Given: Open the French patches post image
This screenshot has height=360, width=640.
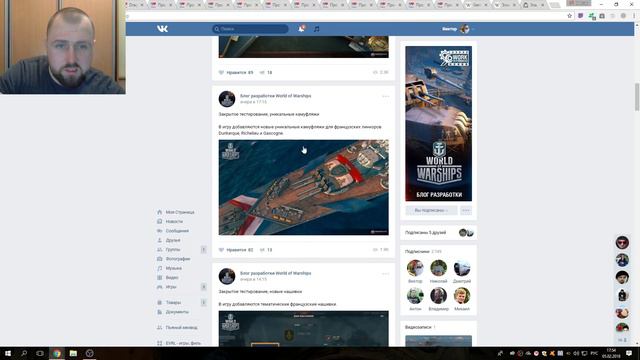Looking at the screenshot, I should point(304,329).
